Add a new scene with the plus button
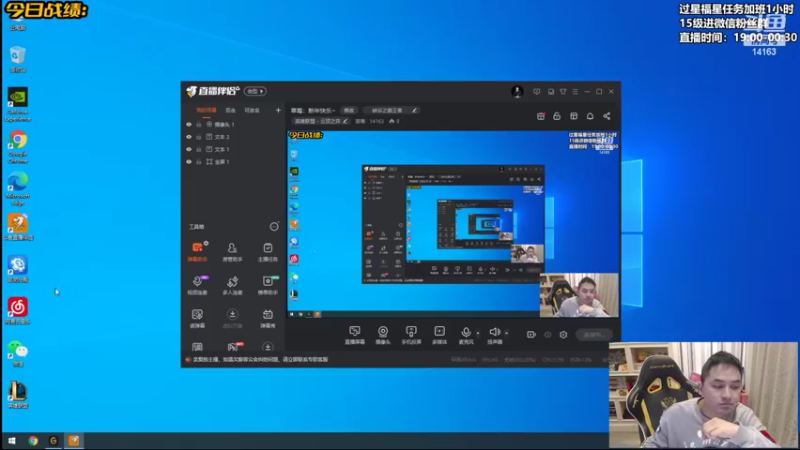The width and height of the screenshot is (800, 450). tap(278, 110)
